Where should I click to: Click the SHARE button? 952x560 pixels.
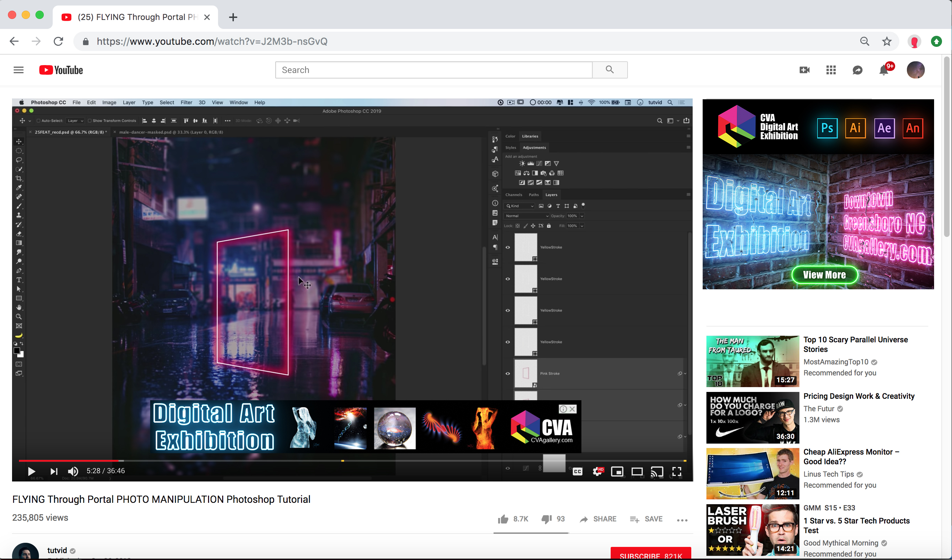pos(598,519)
